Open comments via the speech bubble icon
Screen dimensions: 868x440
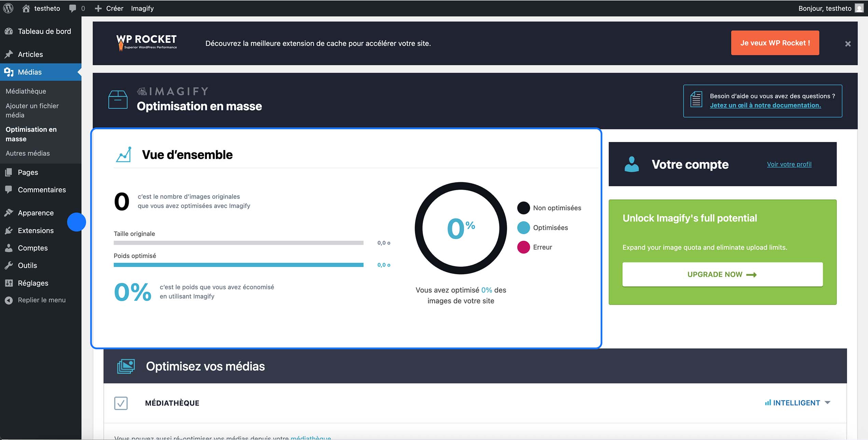coord(72,8)
